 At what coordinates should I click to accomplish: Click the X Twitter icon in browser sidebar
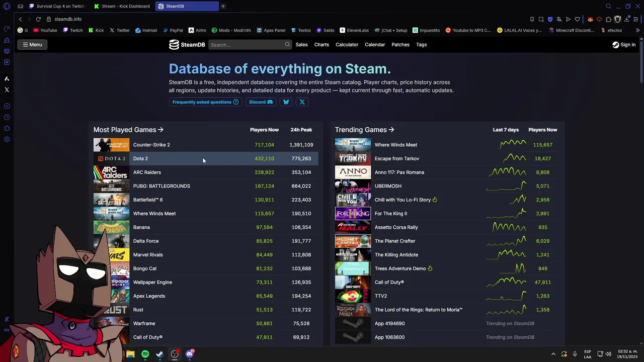click(x=7, y=89)
